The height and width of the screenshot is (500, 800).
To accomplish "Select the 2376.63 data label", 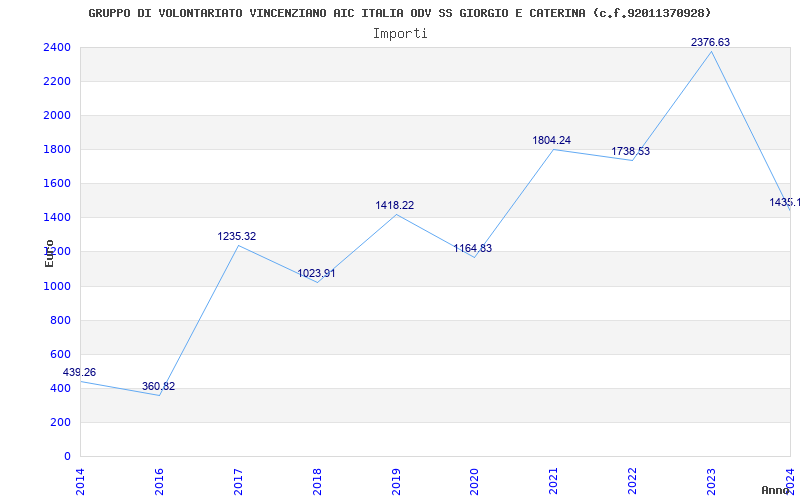I will pos(710,42).
